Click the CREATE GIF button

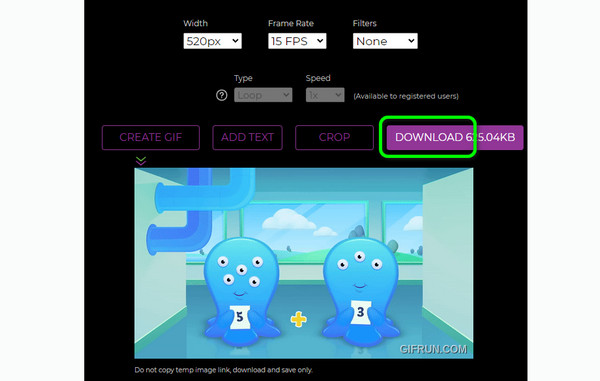(x=151, y=137)
